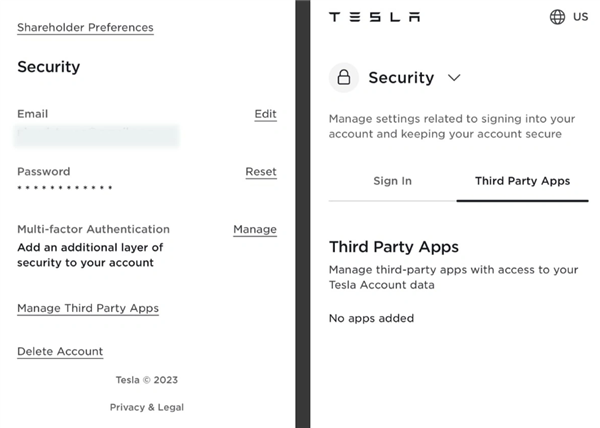Reset the account password
This screenshot has height=428, width=600.
[261, 172]
